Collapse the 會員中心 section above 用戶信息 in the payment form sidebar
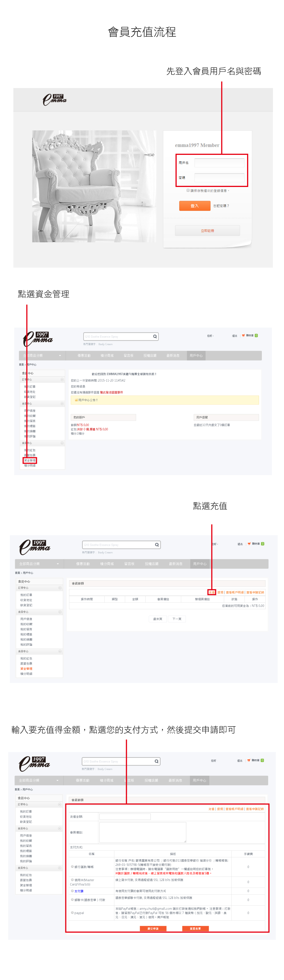This screenshot has height=980, width=284. (59, 828)
